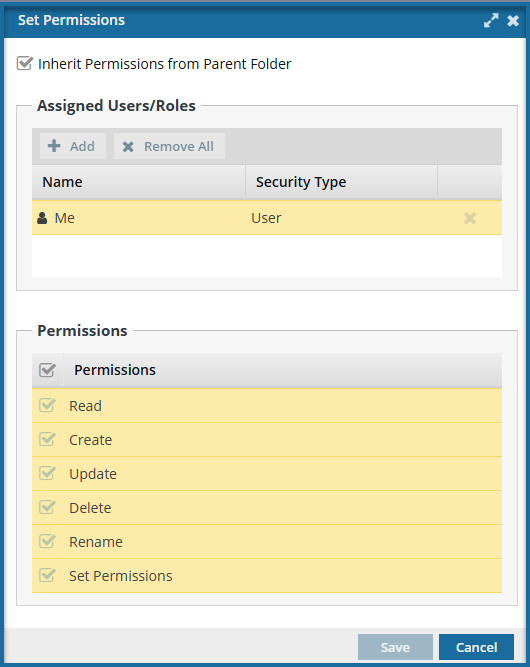
Task: Toggle the Update permission checkbox
Action: coord(47,473)
